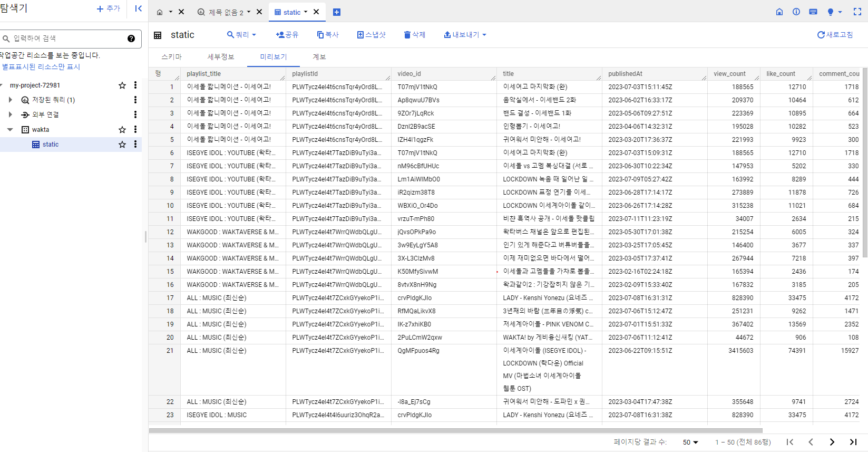
Task: Open the static tab dropdown arrow
Action: (306, 12)
